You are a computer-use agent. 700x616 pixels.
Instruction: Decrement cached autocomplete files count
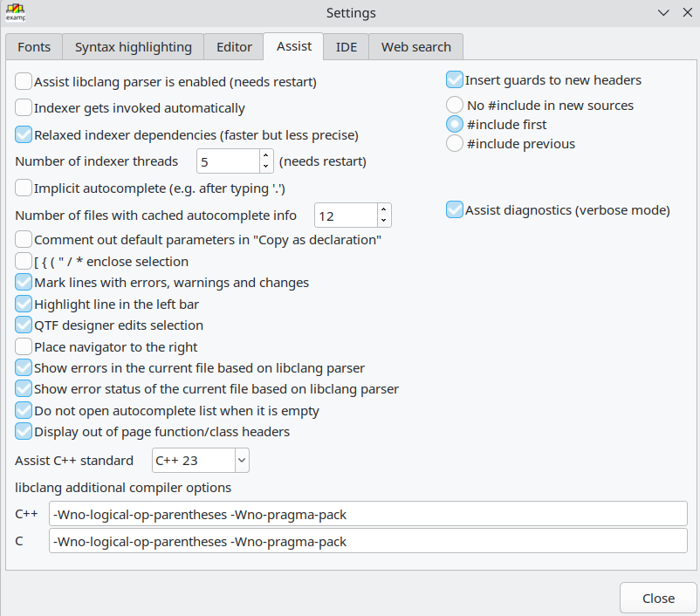[x=384, y=221]
